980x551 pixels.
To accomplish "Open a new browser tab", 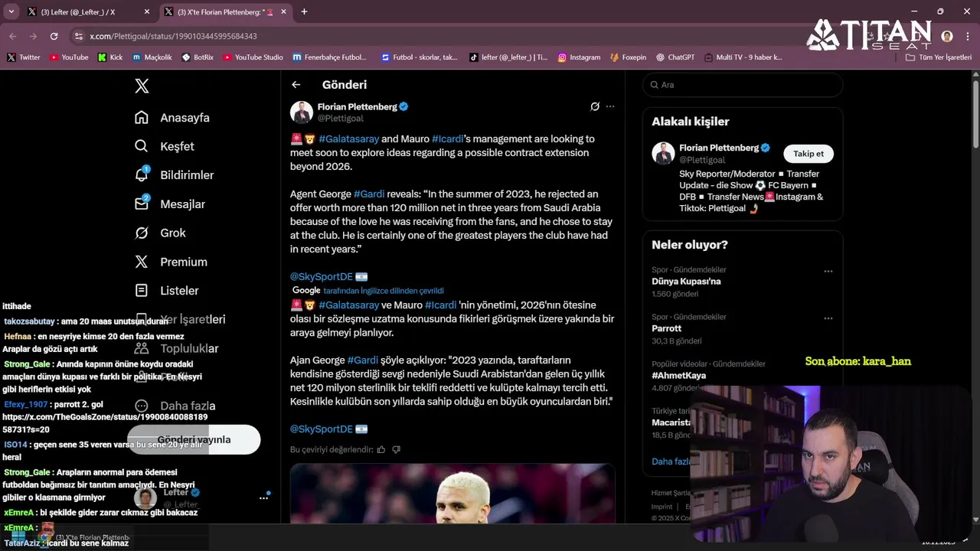I will pos(304,11).
